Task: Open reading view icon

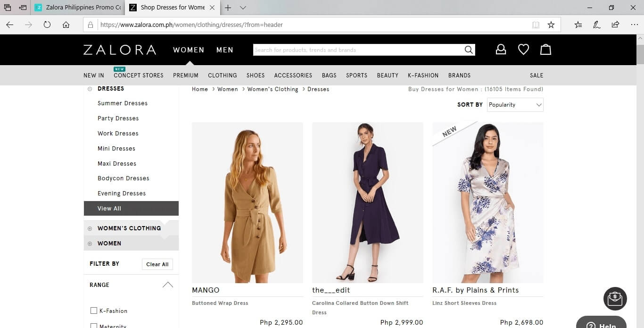Action: [536, 25]
